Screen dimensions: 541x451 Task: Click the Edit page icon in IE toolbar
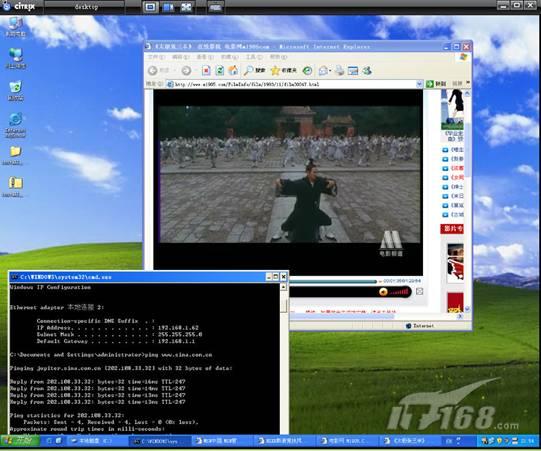353,70
